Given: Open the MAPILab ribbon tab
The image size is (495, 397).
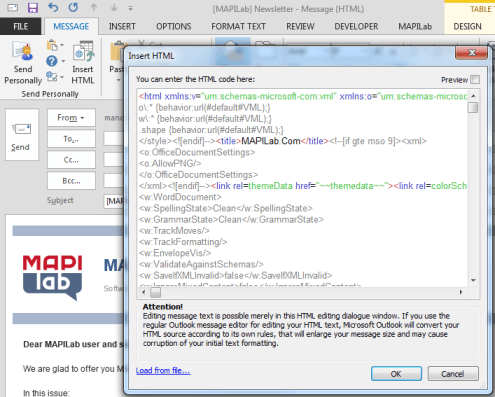Looking at the screenshot, I should [x=415, y=26].
